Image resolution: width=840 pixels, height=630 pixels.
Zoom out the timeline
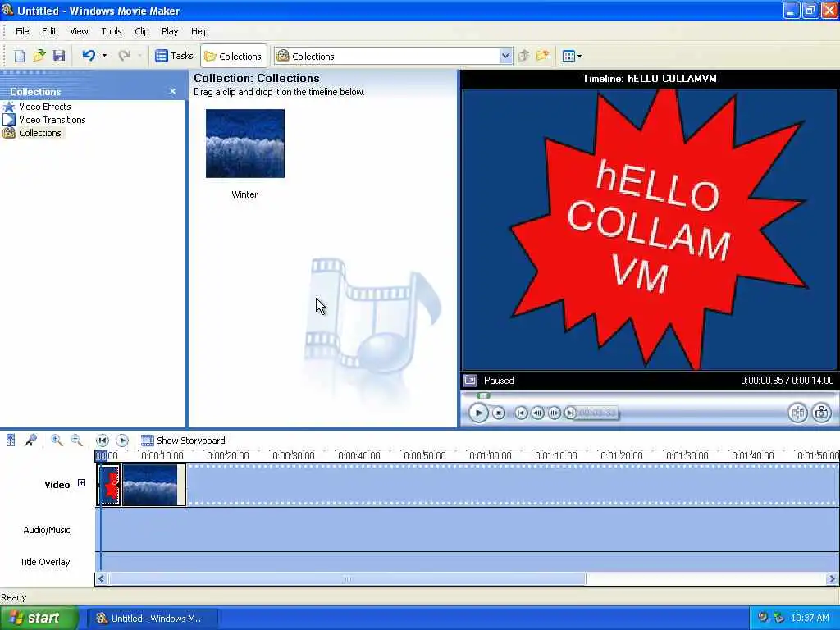tap(76, 441)
